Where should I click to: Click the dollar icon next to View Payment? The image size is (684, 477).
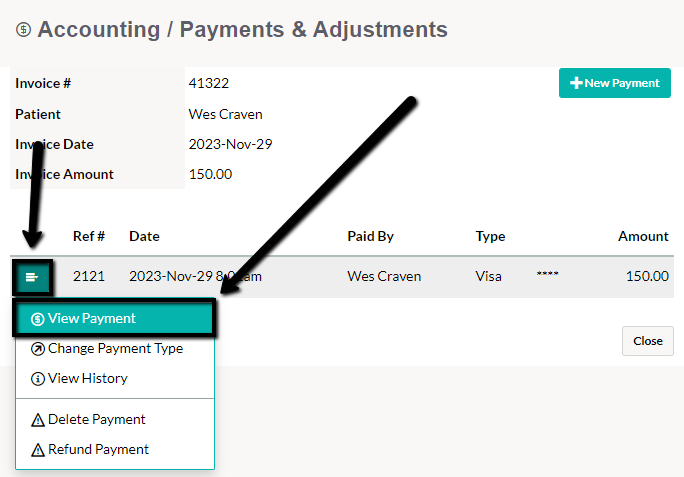[x=38, y=319]
